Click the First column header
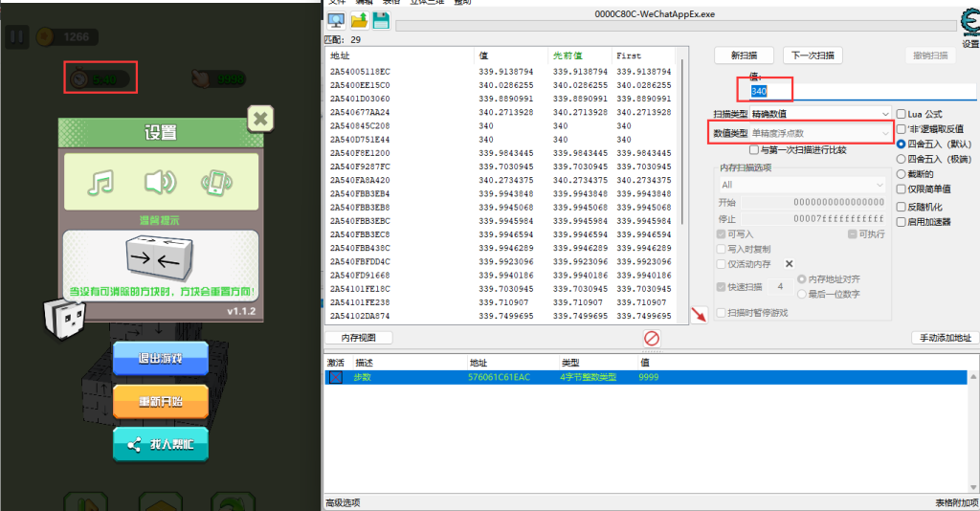 tap(643, 56)
